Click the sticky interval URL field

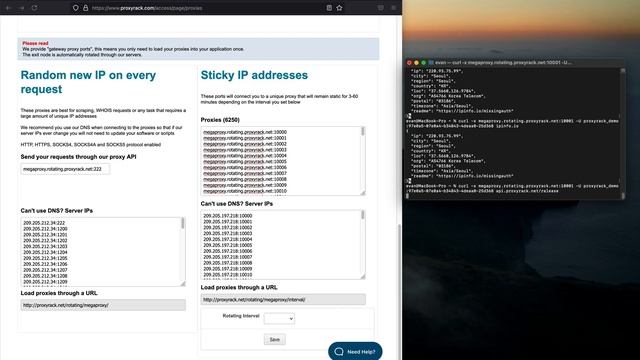[283, 300]
